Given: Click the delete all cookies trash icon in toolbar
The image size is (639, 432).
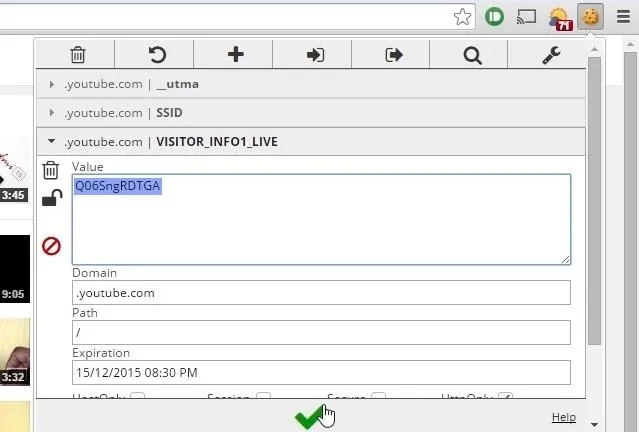Looking at the screenshot, I should pos(77,55).
